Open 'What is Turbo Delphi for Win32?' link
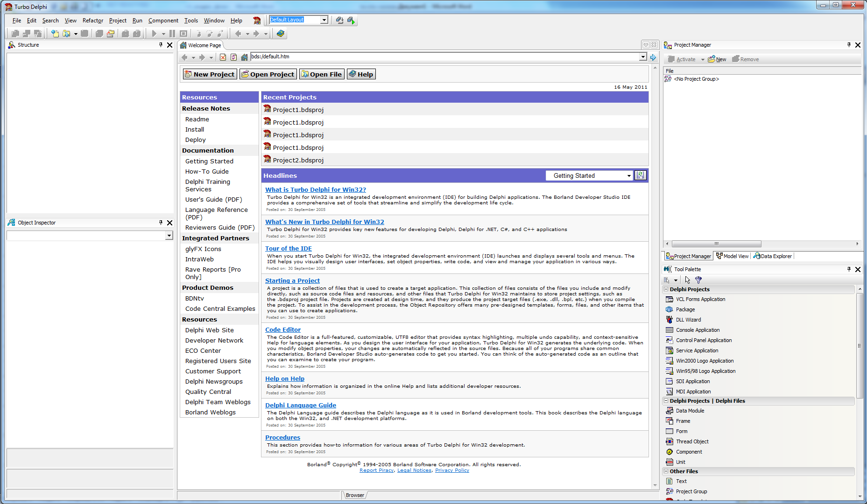 316,189
